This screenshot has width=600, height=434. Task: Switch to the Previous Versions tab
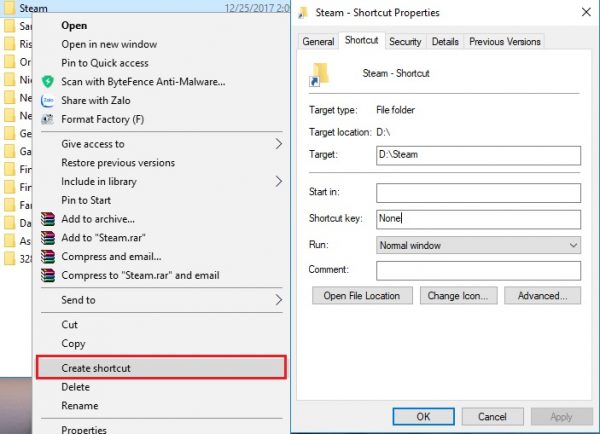click(x=505, y=41)
